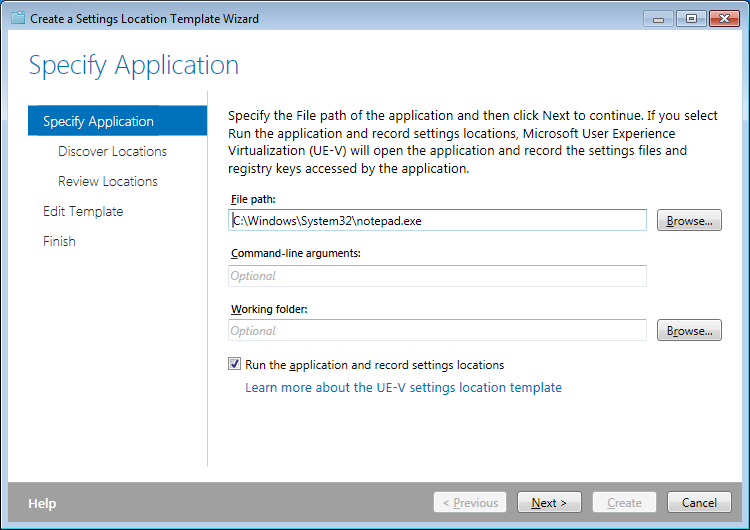This screenshot has width=750, height=530.
Task: Select Specify Application step in sidebar
Action: [98, 121]
